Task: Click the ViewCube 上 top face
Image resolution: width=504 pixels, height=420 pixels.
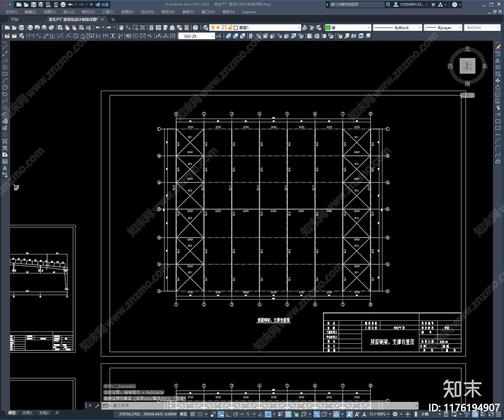Action: pyautogui.click(x=467, y=66)
